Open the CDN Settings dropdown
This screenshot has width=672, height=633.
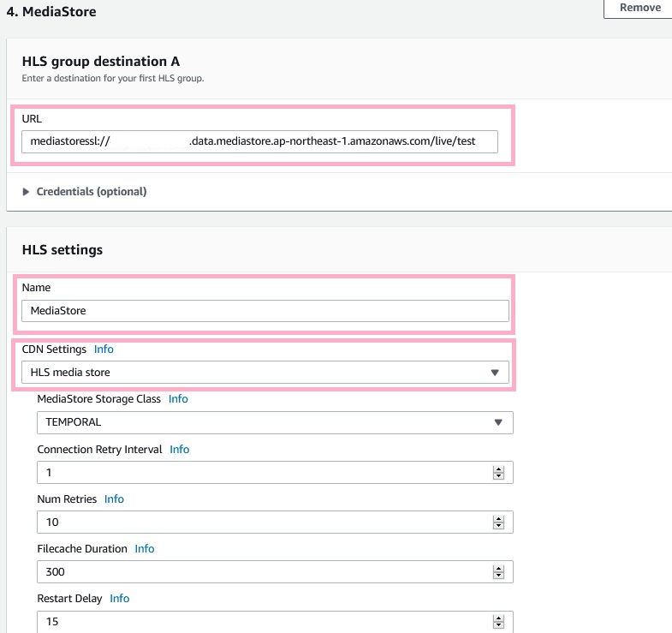click(265, 373)
